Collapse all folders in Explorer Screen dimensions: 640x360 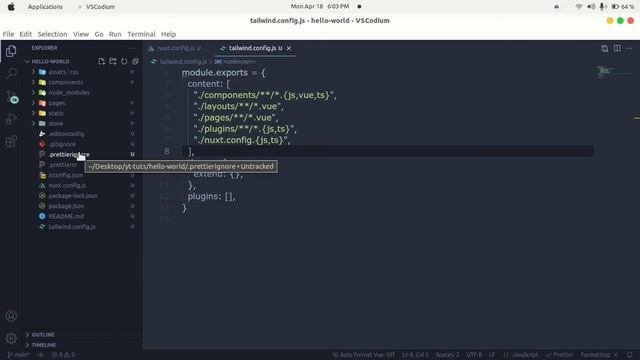135,61
